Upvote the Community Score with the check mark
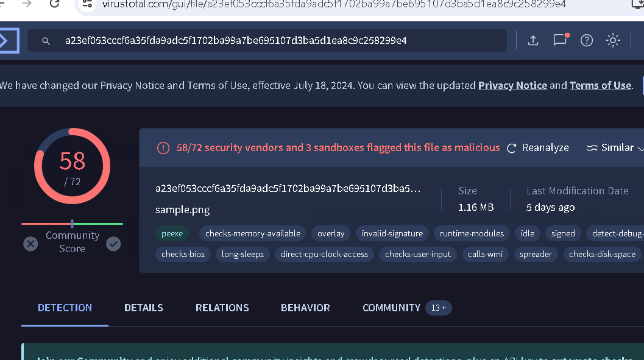This screenshot has height=360, width=644. pyautogui.click(x=113, y=244)
